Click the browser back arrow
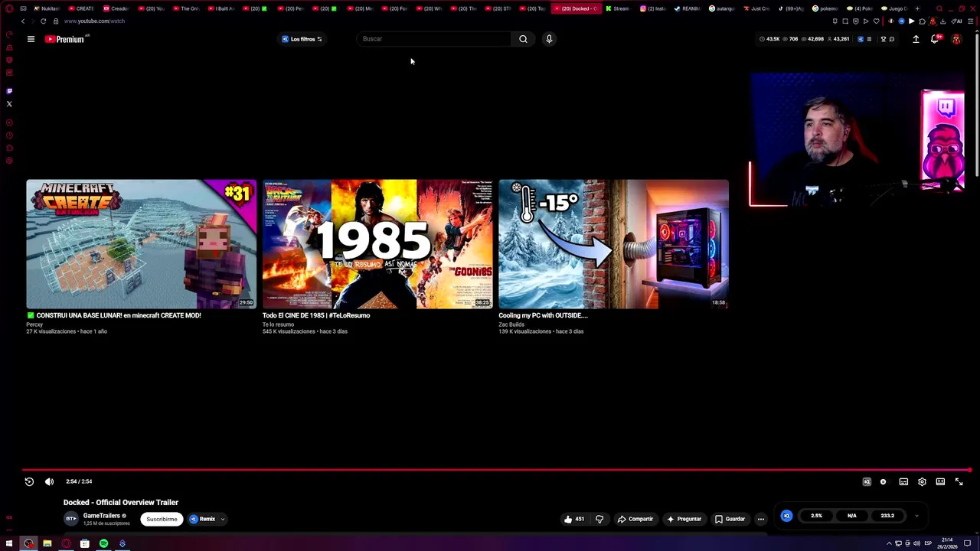Image resolution: width=980 pixels, height=551 pixels. [22, 21]
